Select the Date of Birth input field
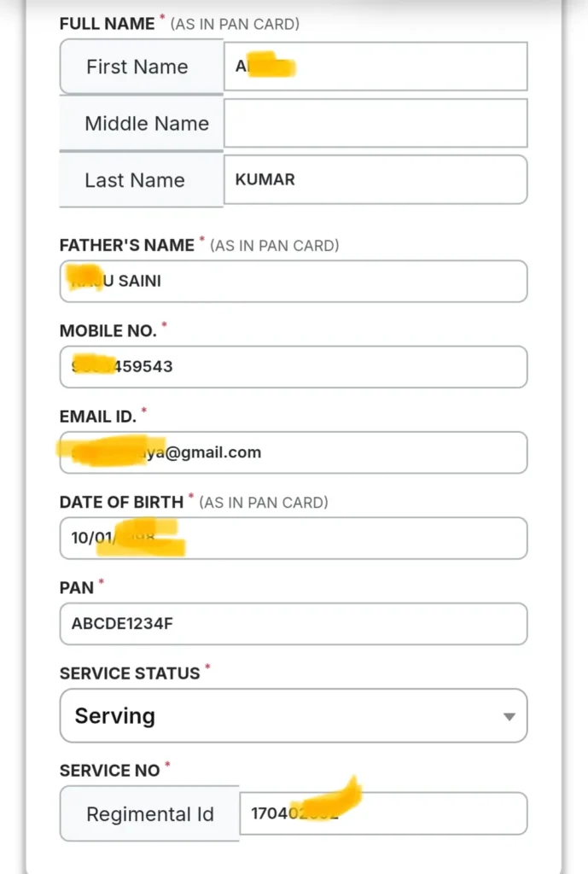The height and width of the screenshot is (874, 588). (x=294, y=539)
